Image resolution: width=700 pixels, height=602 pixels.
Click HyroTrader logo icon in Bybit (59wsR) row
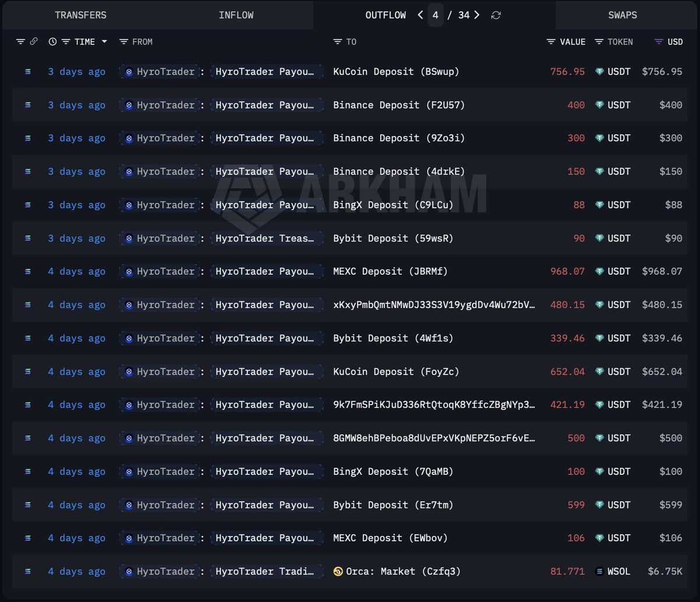[x=129, y=238]
